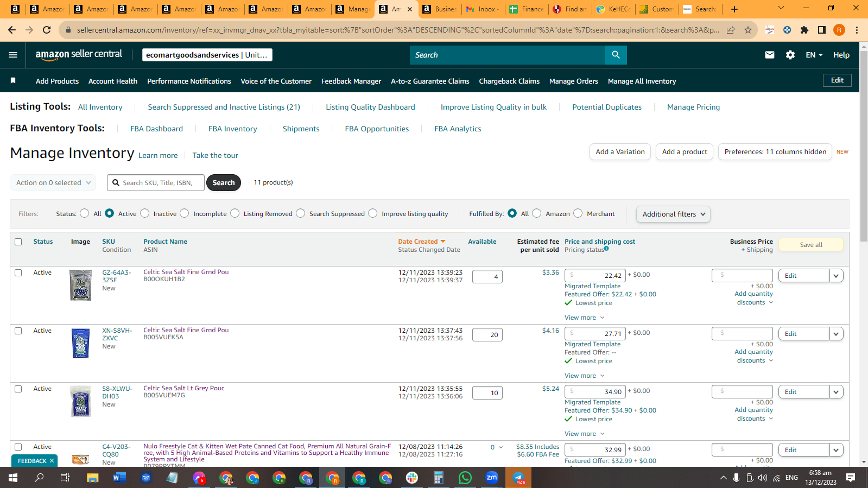Open Preferences: 11 columns hidden
The height and width of the screenshot is (488, 868).
point(775,152)
